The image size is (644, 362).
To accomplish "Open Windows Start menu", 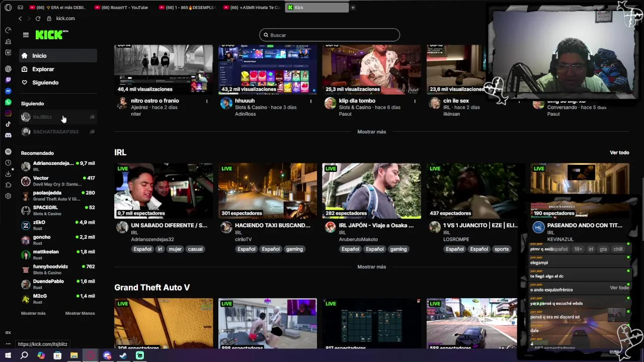I will pos(8,355).
